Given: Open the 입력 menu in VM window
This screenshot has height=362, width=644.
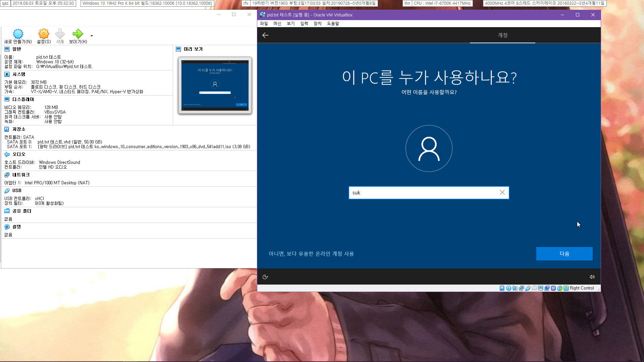Looking at the screenshot, I should [304, 23].
